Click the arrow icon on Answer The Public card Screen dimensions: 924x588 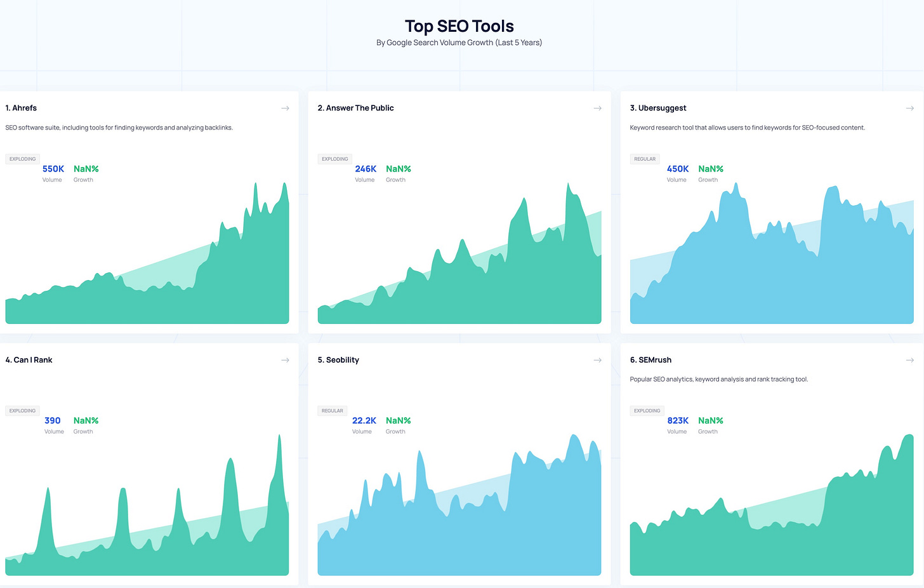pyautogui.click(x=597, y=108)
